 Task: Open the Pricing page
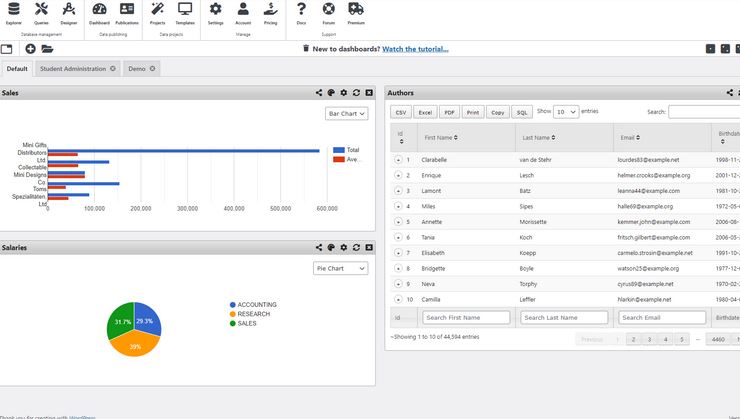(x=270, y=13)
